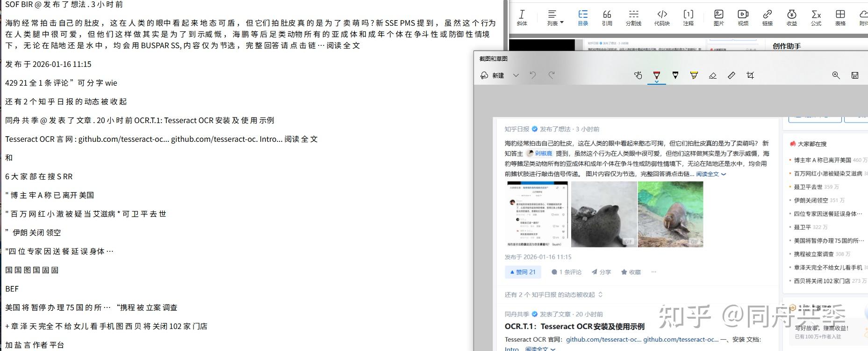Open the 列表 list dropdown in editor toolbar
Viewport: 868px width, 351px height.
pyautogui.click(x=555, y=18)
